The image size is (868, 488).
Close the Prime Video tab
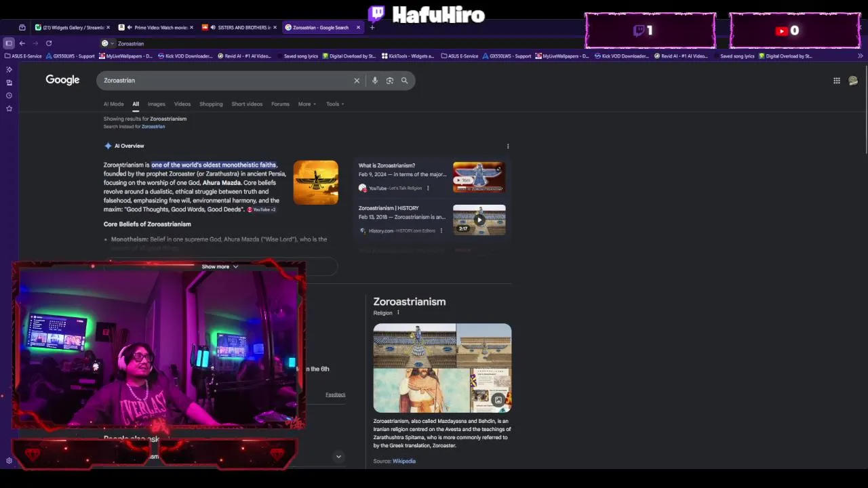point(191,27)
